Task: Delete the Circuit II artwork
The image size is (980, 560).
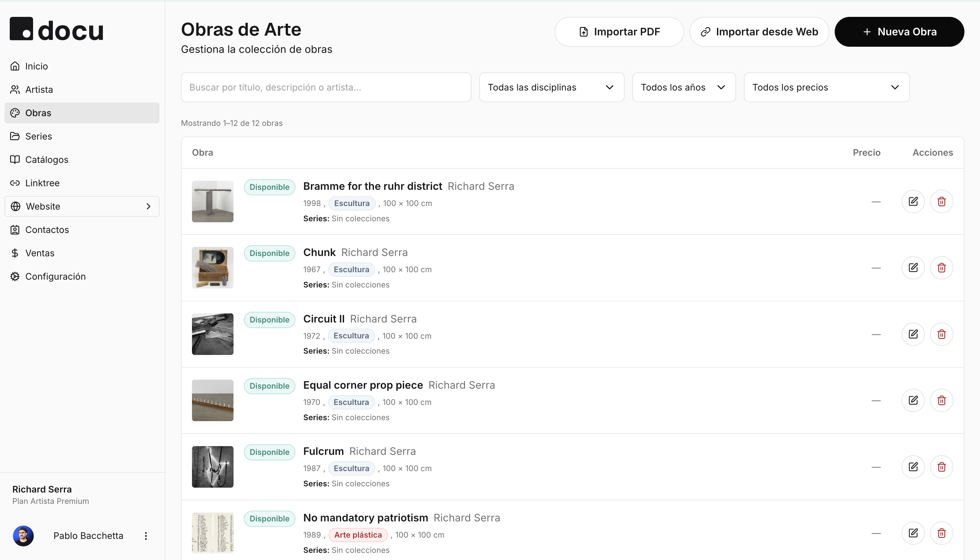Action: [x=941, y=334]
